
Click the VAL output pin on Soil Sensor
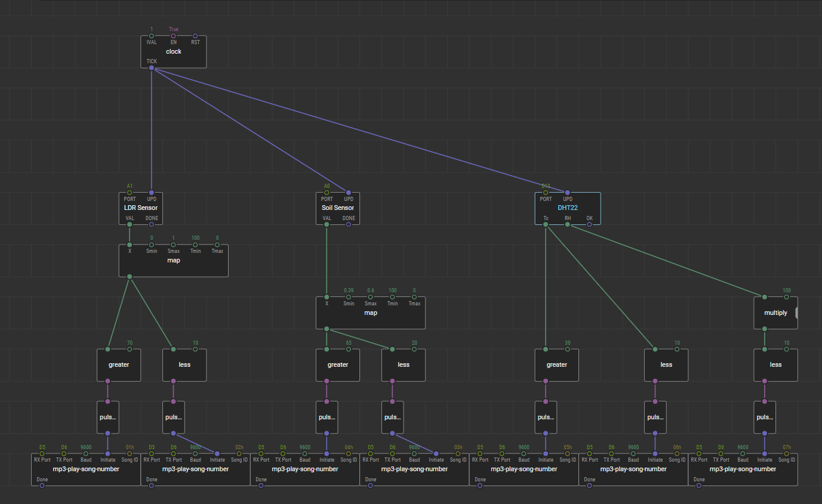pos(327,225)
